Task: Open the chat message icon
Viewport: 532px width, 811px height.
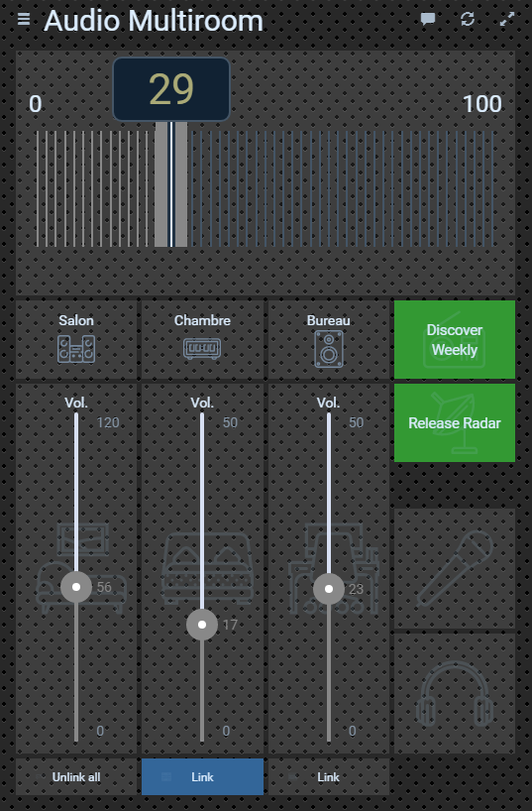Action: [x=428, y=20]
